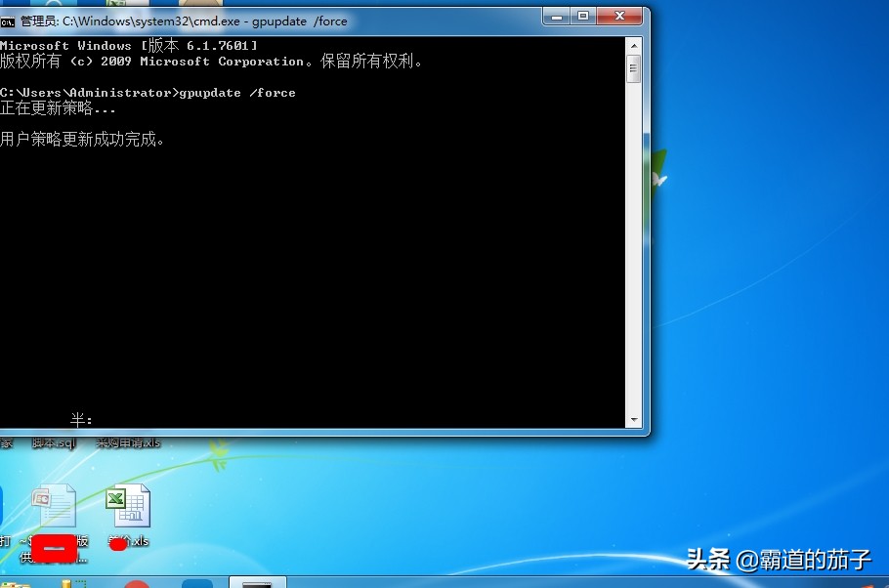Click the Microsoft Windows version line
The image size is (889, 588).
pyautogui.click(x=129, y=45)
